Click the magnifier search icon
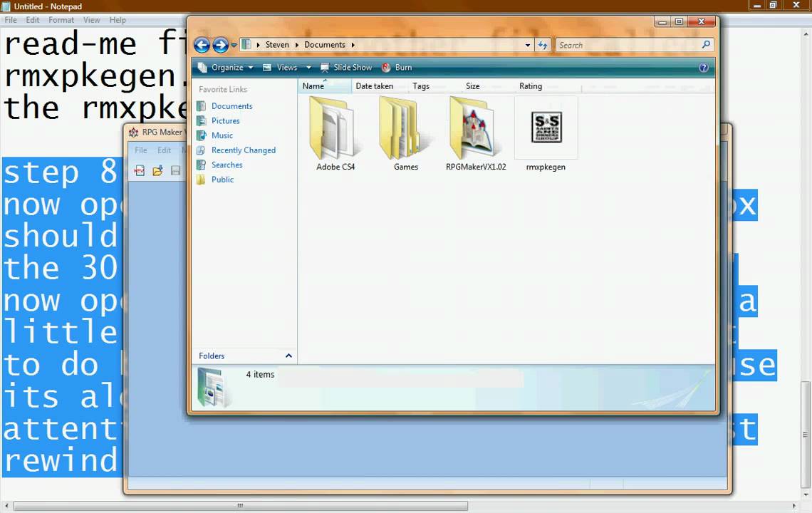The image size is (812, 513). tap(707, 45)
